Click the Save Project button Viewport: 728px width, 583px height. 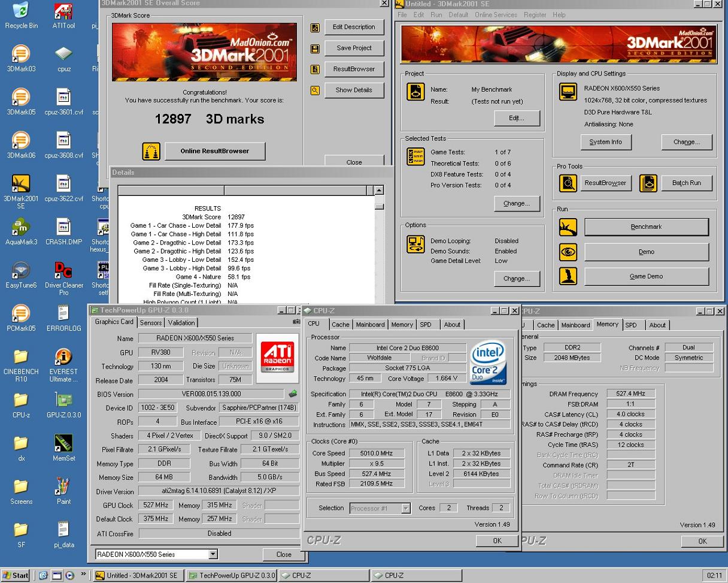click(x=354, y=48)
